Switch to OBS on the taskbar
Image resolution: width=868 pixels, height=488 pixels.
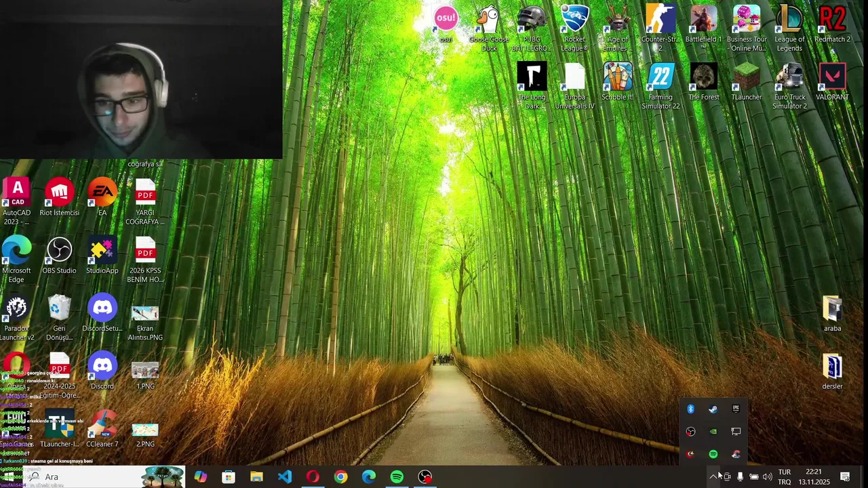click(x=425, y=477)
